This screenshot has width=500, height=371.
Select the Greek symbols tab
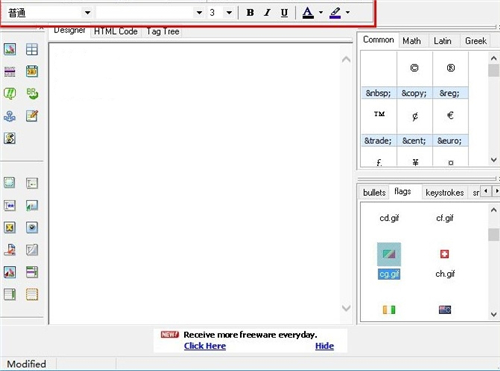point(476,41)
